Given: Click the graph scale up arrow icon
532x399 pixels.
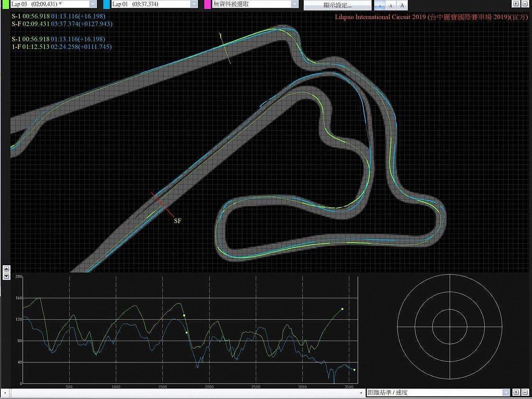Looking at the screenshot, I should [6, 269].
